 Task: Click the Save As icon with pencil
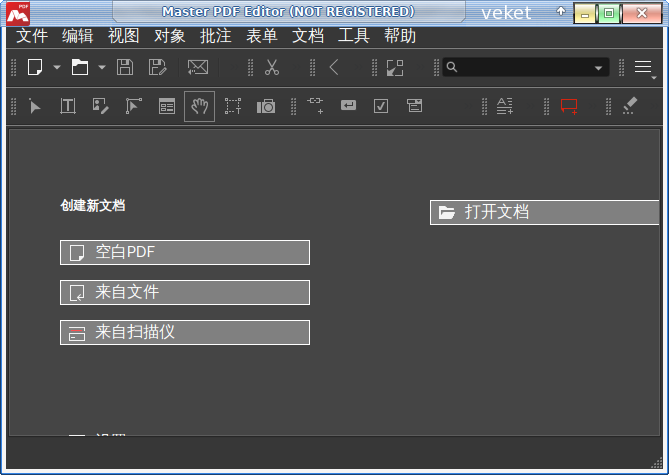(x=157, y=67)
